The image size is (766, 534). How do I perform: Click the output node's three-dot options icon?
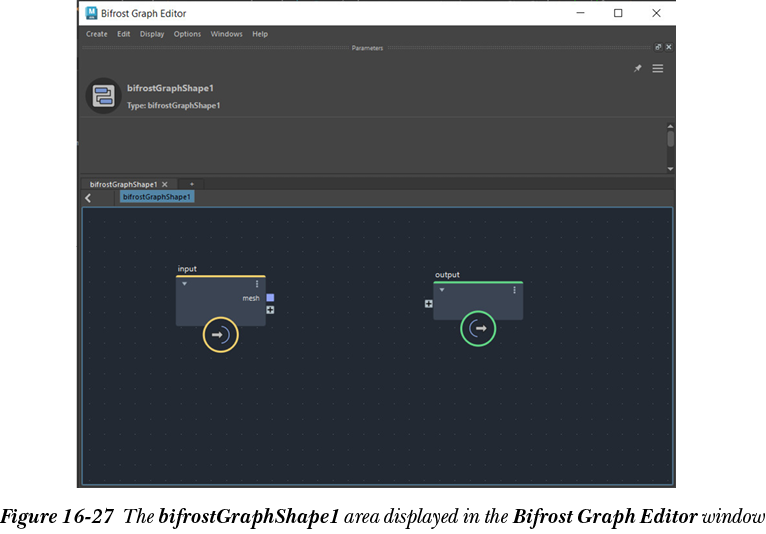pos(514,290)
